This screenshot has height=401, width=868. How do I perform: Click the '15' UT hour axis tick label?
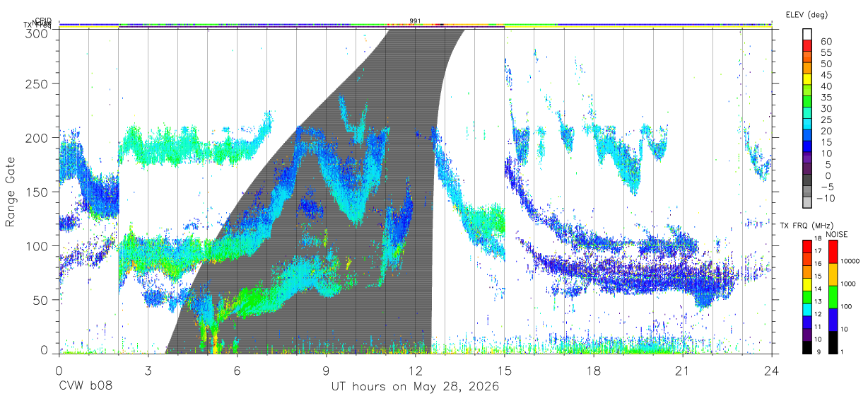[504, 371]
